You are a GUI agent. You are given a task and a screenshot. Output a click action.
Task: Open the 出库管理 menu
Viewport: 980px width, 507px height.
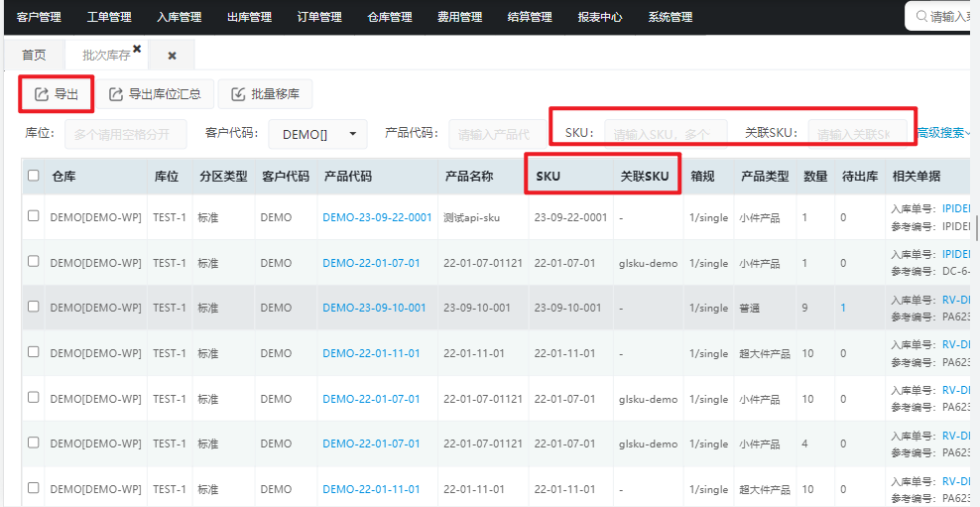click(x=249, y=17)
